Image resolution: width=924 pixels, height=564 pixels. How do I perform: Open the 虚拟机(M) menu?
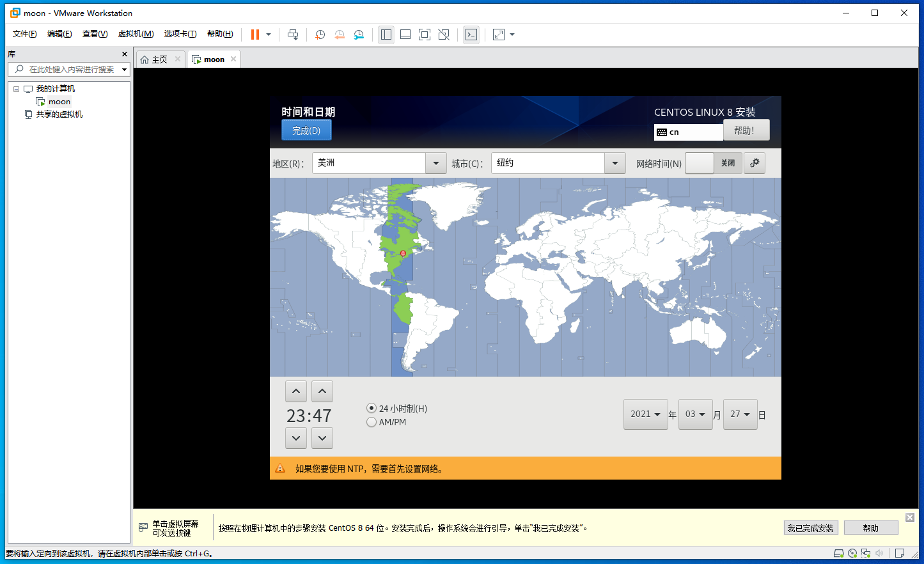(136, 34)
